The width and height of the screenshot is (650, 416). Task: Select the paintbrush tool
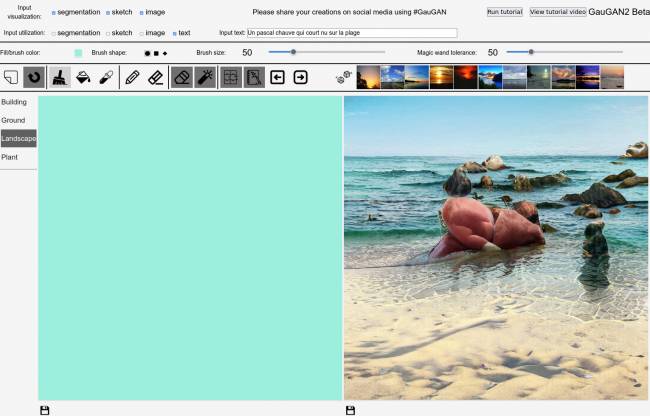click(x=60, y=77)
